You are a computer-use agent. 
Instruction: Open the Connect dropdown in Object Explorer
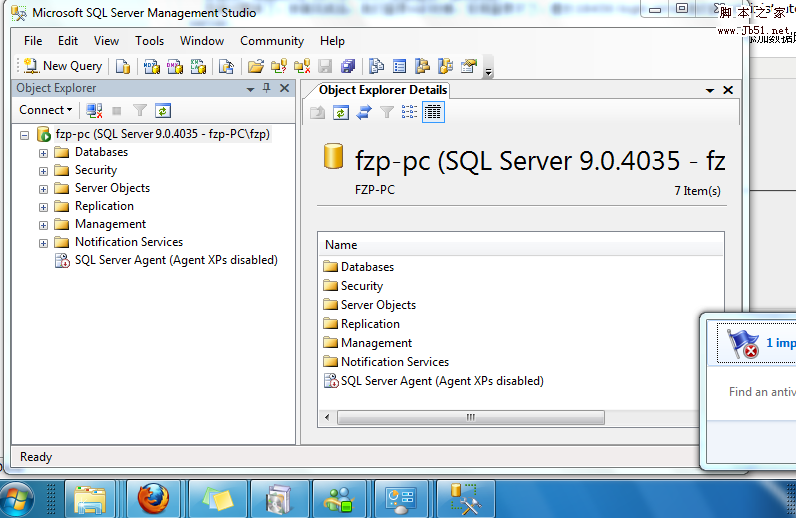click(46, 110)
